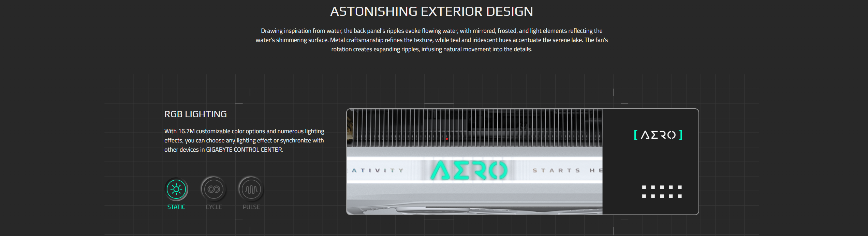Screen dimensions: 868x236
Task: Click the GIGABYTE CONTROL CENTER description paragraph
Action: coord(244,140)
